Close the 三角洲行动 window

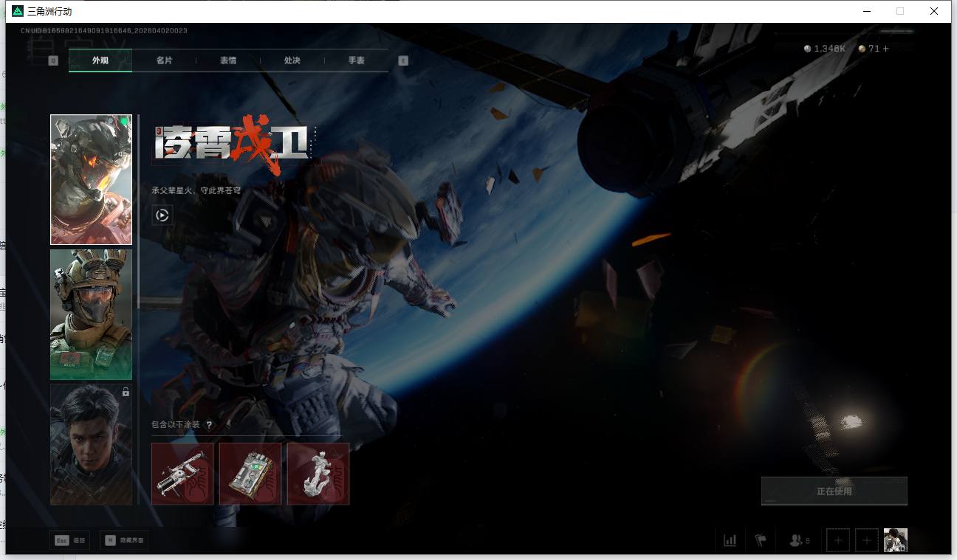click(x=934, y=11)
